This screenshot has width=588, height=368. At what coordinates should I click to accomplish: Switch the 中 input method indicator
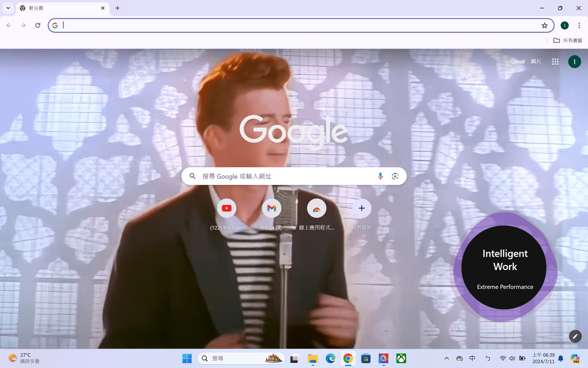point(473,358)
